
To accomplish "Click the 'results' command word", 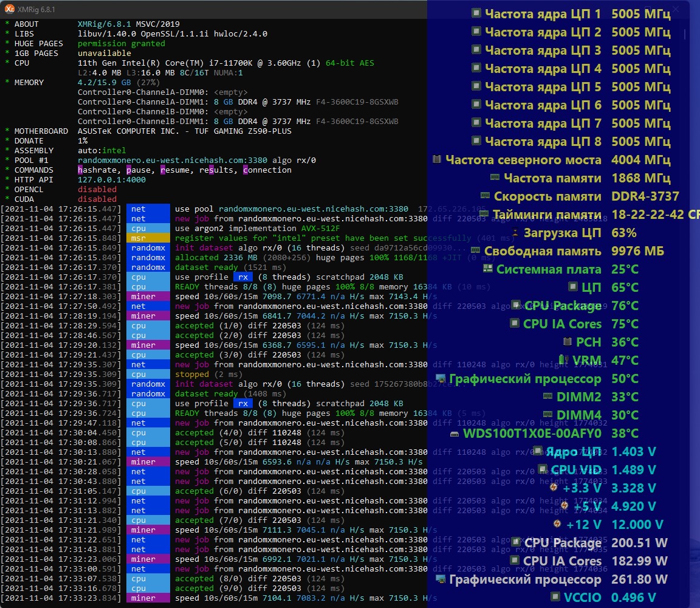I will (216, 170).
